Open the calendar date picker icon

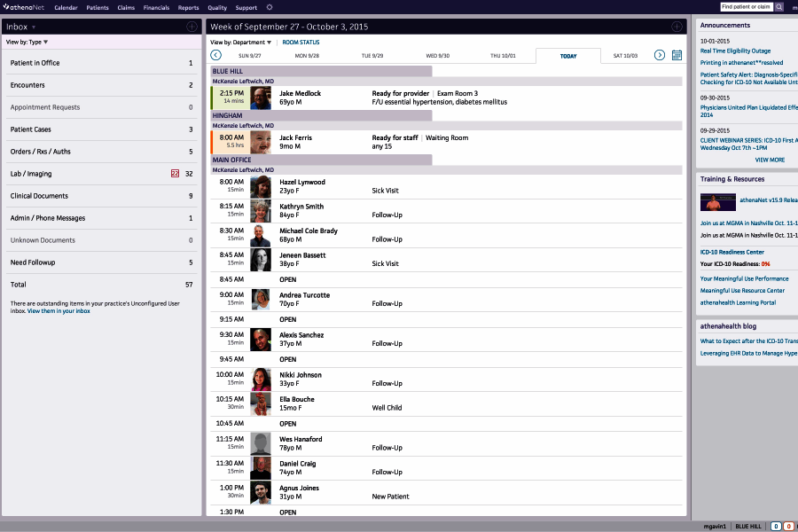click(x=677, y=54)
